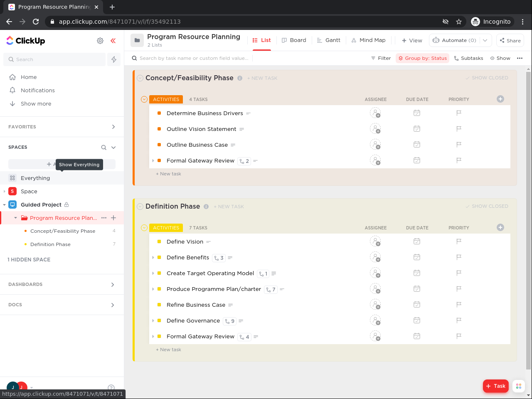Screen dimensions: 532x399
Task: Switch to the Mind Map tab
Action: pyautogui.click(x=368, y=40)
